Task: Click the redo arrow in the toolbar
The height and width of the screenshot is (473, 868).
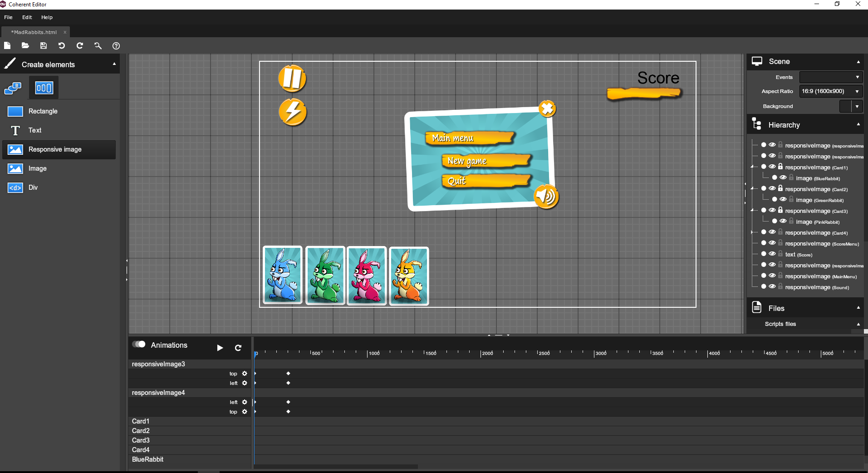Action: point(80,45)
